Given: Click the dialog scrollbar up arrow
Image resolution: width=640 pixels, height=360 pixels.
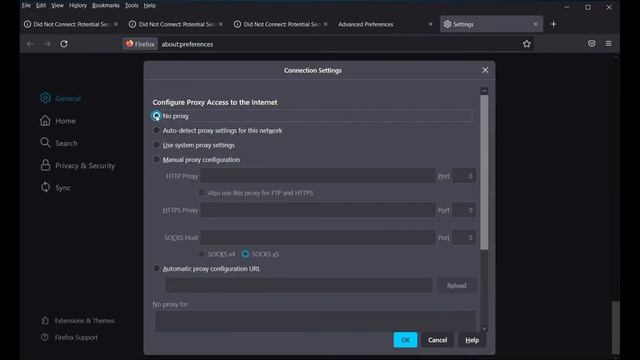Looking at the screenshot, I should point(484,91).
